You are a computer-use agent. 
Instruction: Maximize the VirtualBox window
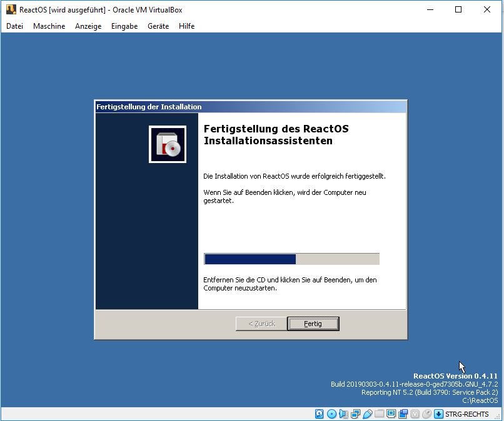pos(458,9)
